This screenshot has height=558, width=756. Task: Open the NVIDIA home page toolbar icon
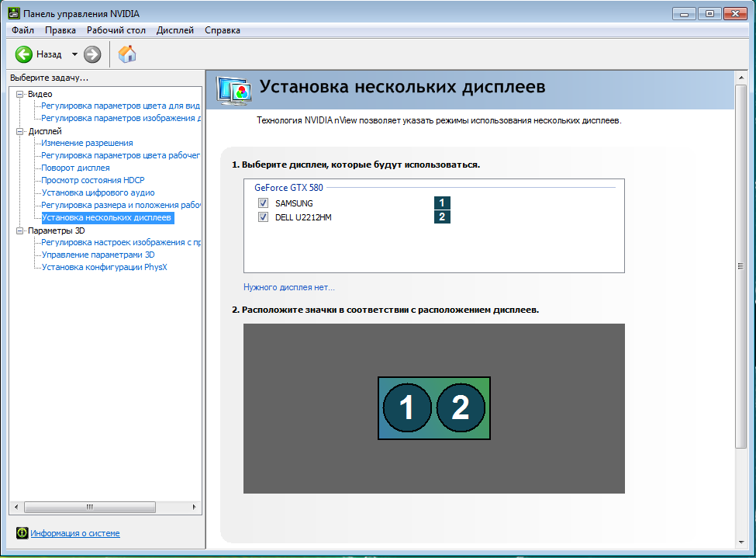tap(126, 54)
